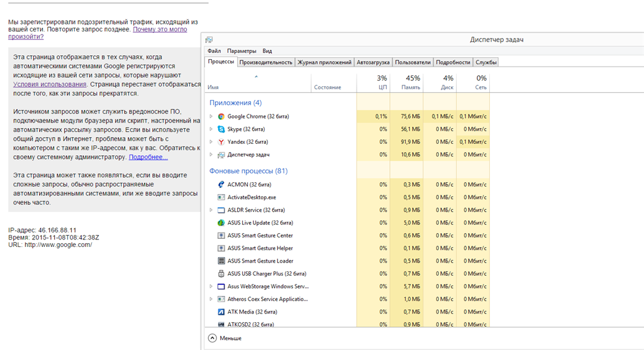Expand the Yandex process group
644x350 pixels.
[211, 142]
